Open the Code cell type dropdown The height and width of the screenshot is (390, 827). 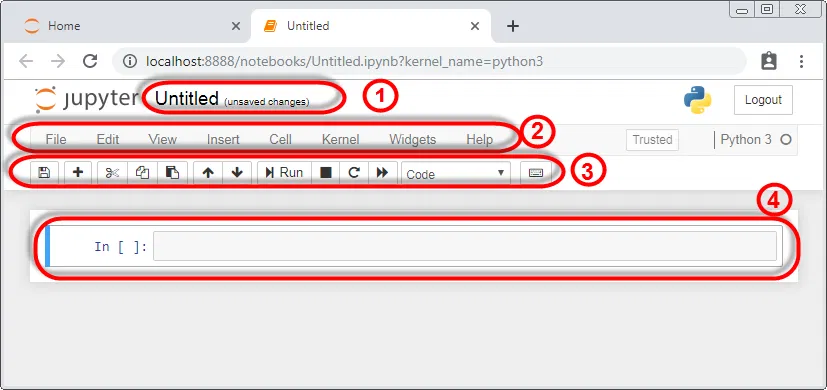pos(456,173)
